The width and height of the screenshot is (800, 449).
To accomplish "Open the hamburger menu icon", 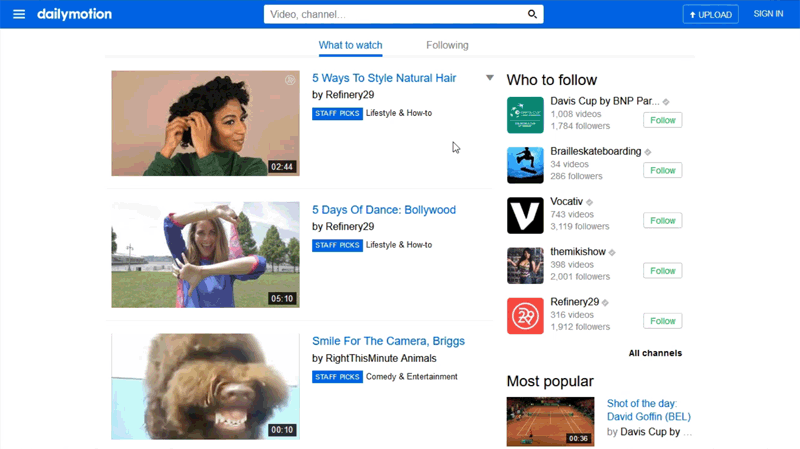I will point(19,14).
